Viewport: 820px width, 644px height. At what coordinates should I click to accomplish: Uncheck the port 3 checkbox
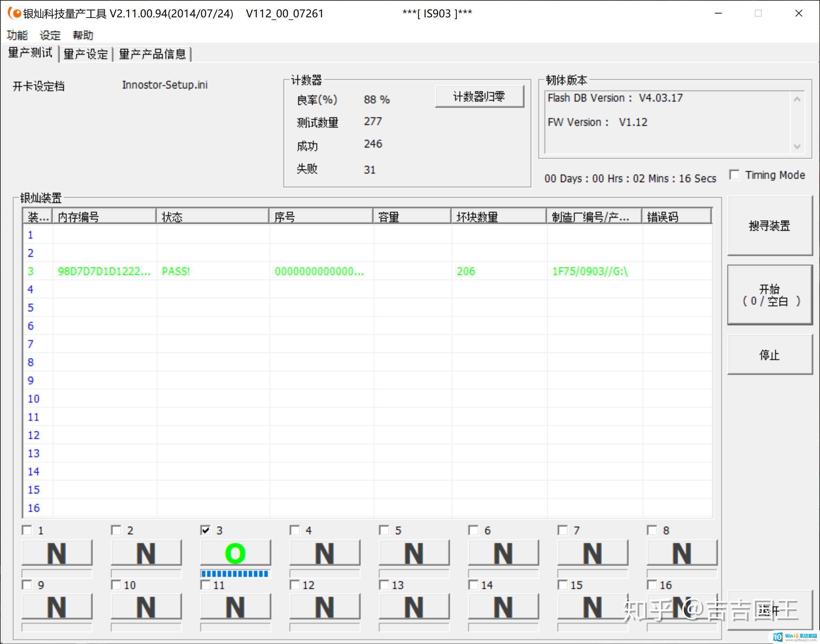pos(206,531)
